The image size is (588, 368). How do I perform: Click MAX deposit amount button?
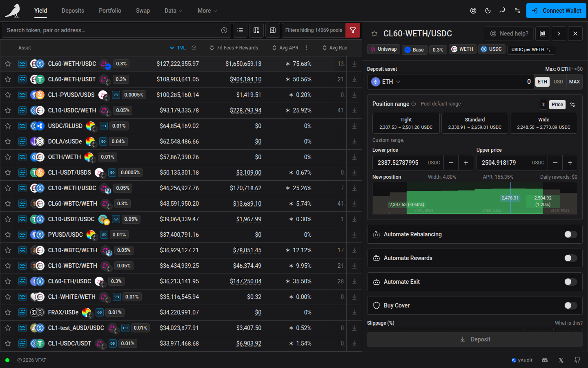[574, 82]
